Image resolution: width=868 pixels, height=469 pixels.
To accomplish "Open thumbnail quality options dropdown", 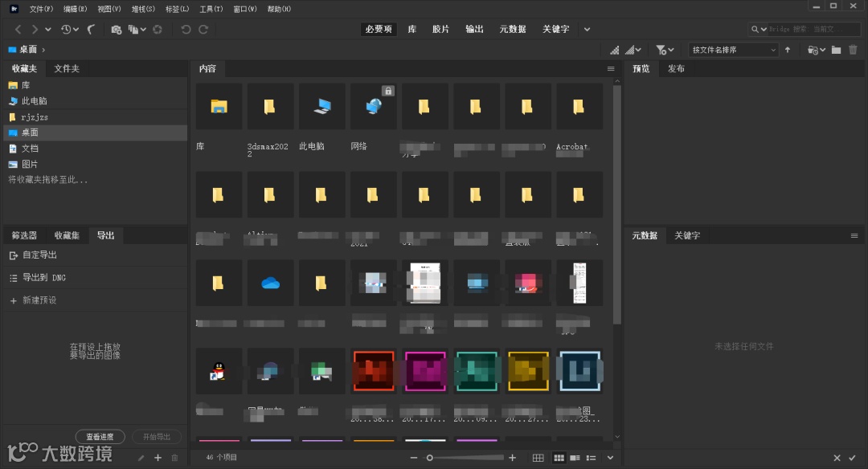I will (633, 50).
